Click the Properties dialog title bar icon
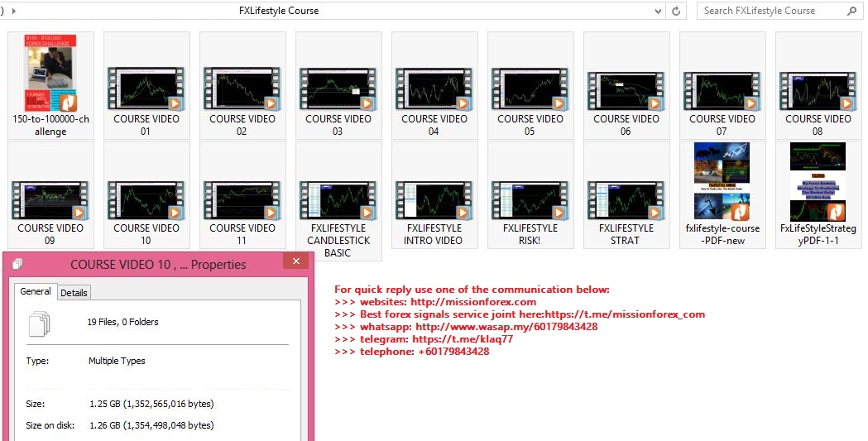 pyautogui.click(x=17, y=264)
